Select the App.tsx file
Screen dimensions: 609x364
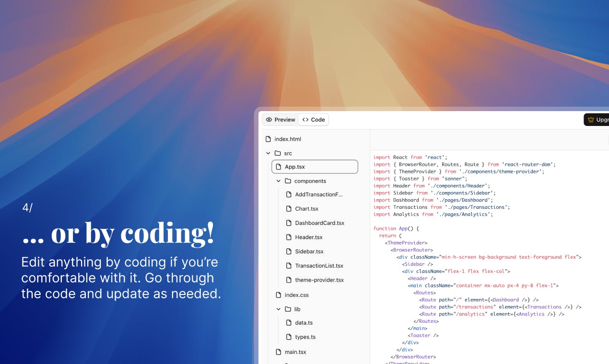point(315,167)
